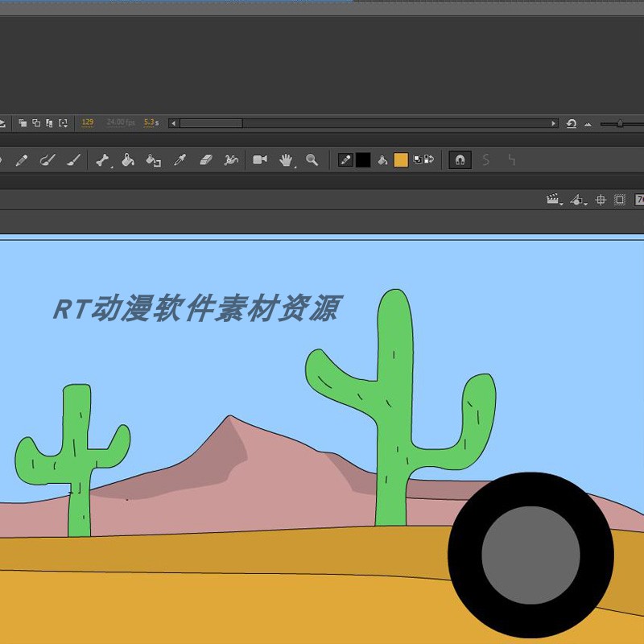The width and height of the screenshot is (644, 644).
Task: Click the Smooth modifier icon
Action: point(486,159)
